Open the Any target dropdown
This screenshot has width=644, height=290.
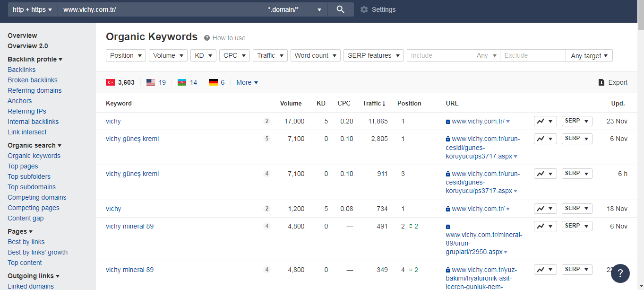point(589,56)
